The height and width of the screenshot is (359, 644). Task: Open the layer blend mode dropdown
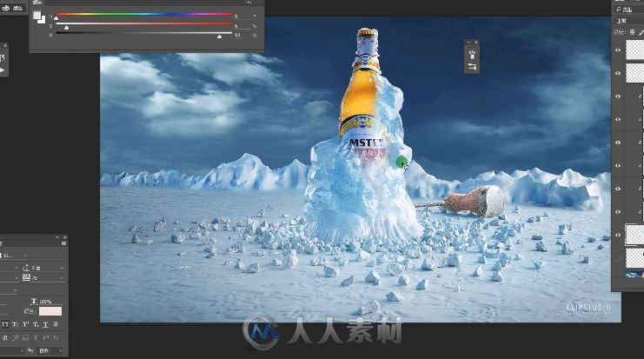[628, 21]
